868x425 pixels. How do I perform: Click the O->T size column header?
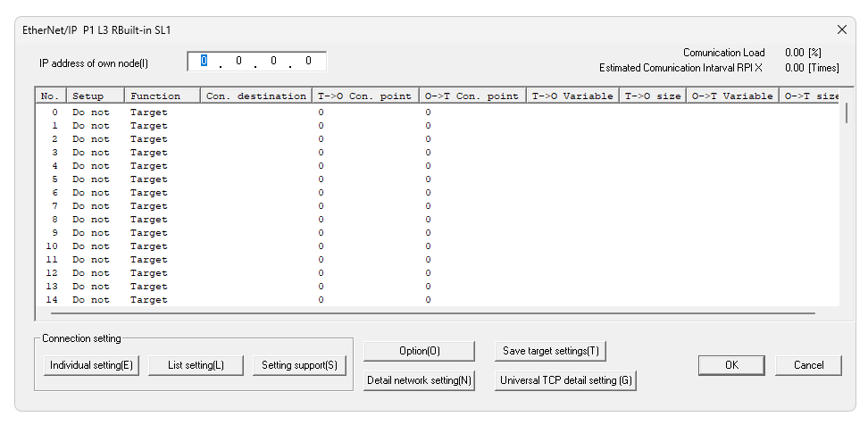809,96
